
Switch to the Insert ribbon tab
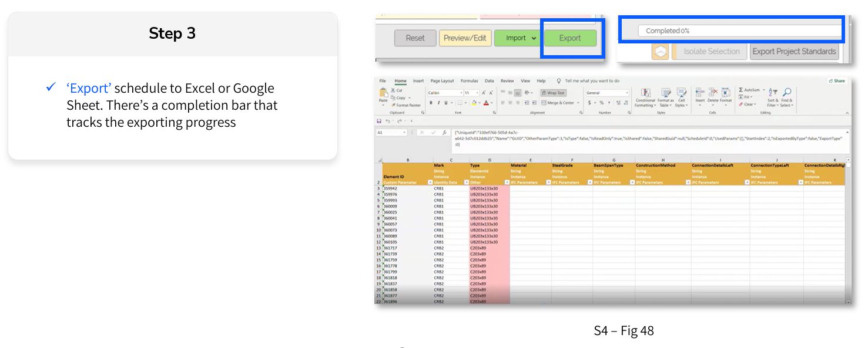[x=418, y=81]
